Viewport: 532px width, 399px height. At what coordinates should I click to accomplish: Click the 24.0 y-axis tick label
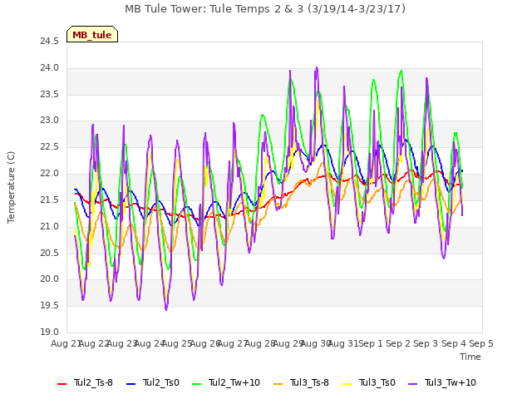50,68
